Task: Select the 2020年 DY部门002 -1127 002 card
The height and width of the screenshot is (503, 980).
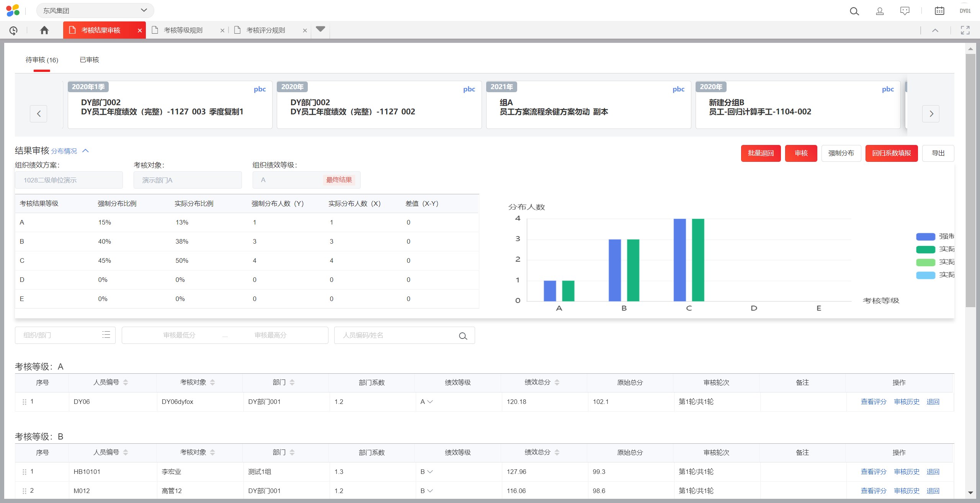Action: pyautogui.click(x=379, y=105)
